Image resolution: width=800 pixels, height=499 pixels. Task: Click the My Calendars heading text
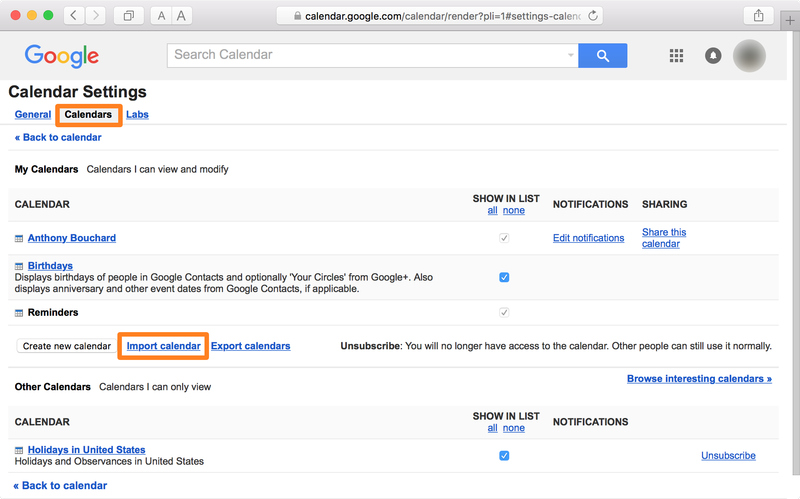(x=46, y=169)
